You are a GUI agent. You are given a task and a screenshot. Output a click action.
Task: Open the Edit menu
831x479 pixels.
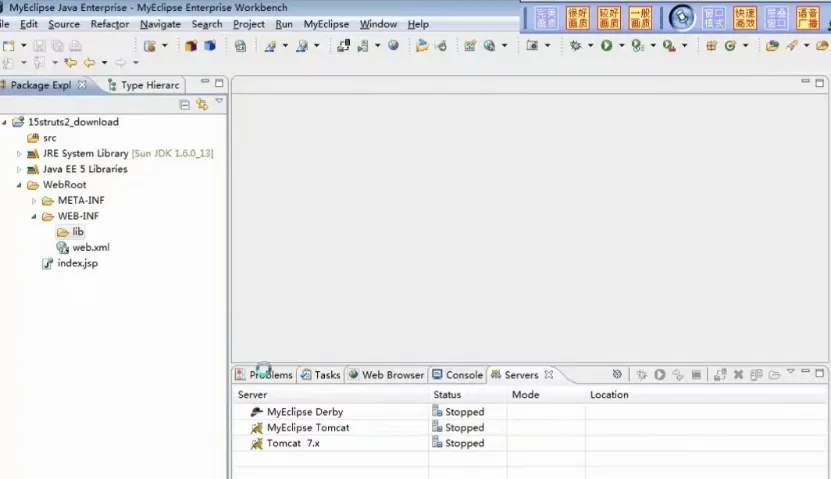[x=29, y=24]
